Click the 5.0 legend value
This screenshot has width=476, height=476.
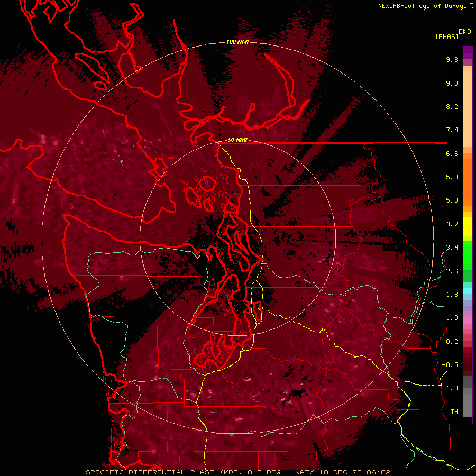point(452,200)
